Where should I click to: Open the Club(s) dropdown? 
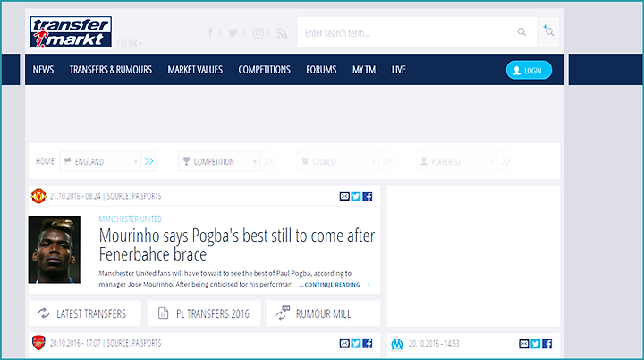337,161
